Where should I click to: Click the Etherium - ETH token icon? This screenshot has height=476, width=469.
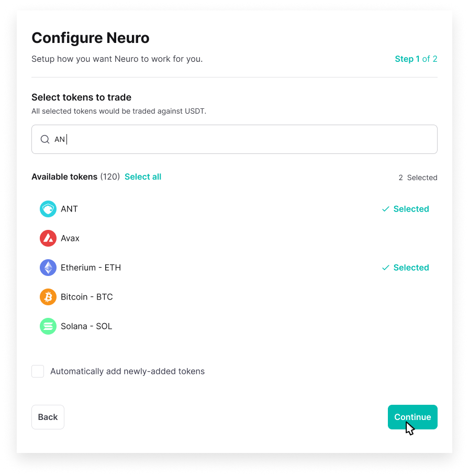[48, 267]
